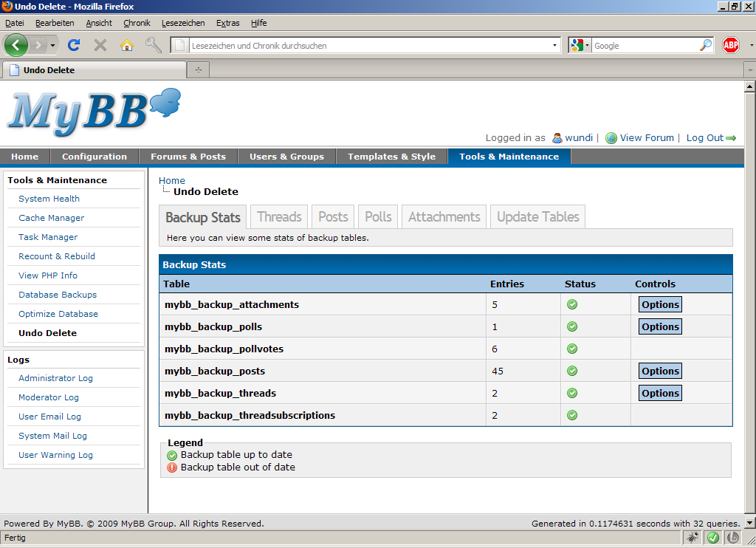
Task: Click status icon for mybb_backup_threads
Action: click(572, 393)
